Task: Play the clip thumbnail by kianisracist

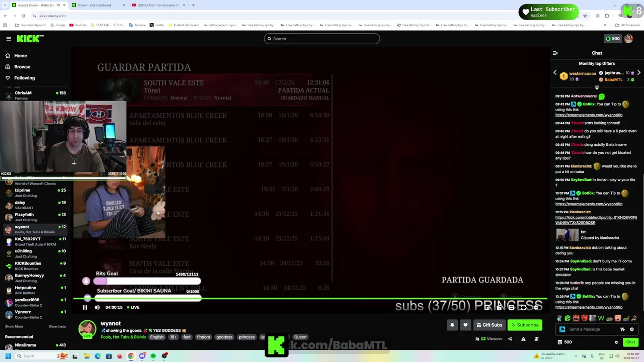Action: (567, 235)
